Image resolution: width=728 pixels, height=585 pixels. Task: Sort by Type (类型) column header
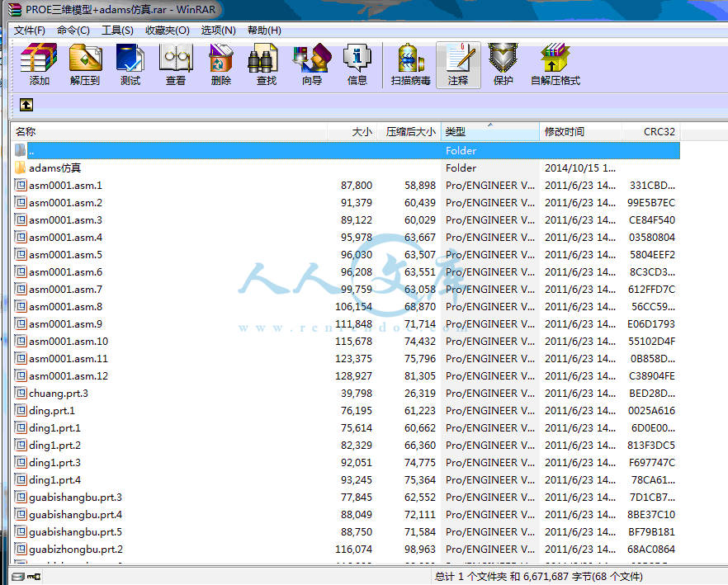click(x=490, y=132)
